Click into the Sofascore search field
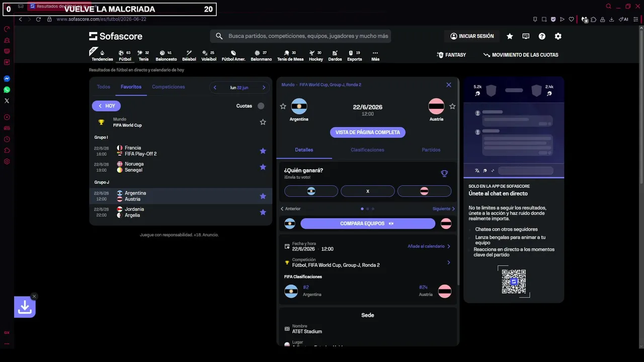 coord(300,36)
